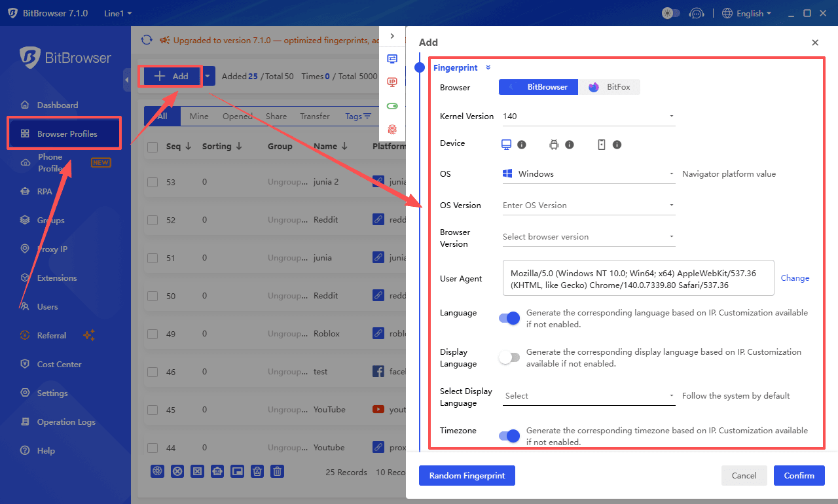Click the green toggle preference icon in dialog sidebar

tap(392, 105)
